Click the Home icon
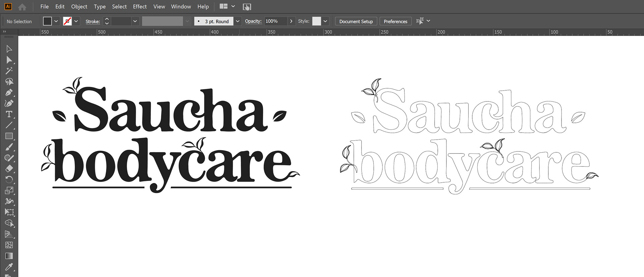The width and height of the screenshot is (644, 277). tap(22, 7)
